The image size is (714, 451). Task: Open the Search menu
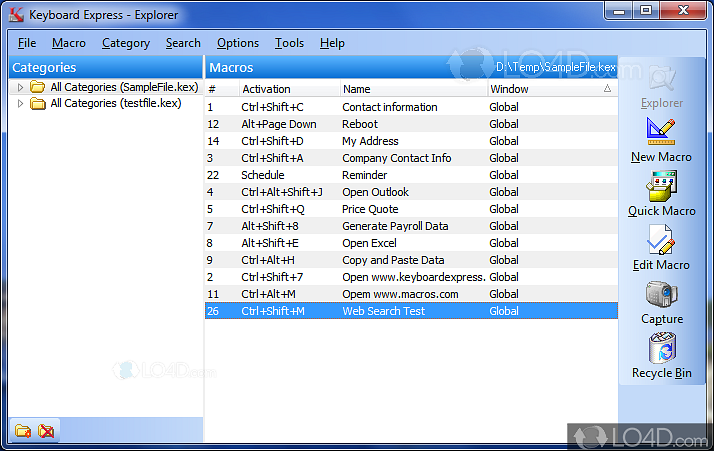click(183, 43)
